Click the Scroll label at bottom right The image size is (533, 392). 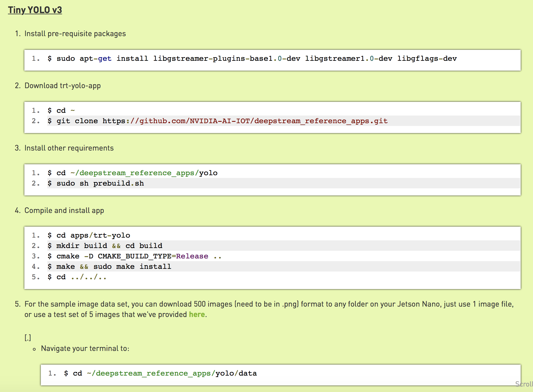524,384
